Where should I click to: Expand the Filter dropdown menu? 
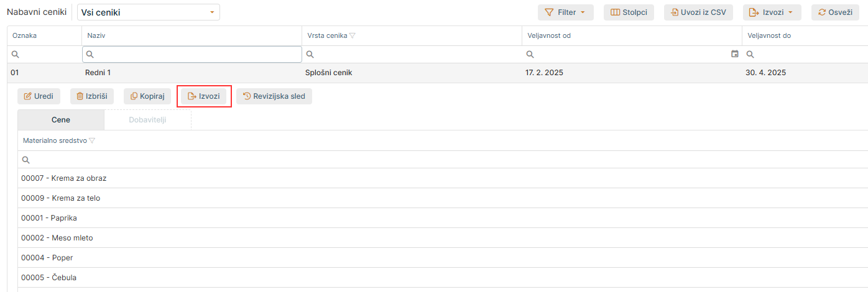click(565, 12)
